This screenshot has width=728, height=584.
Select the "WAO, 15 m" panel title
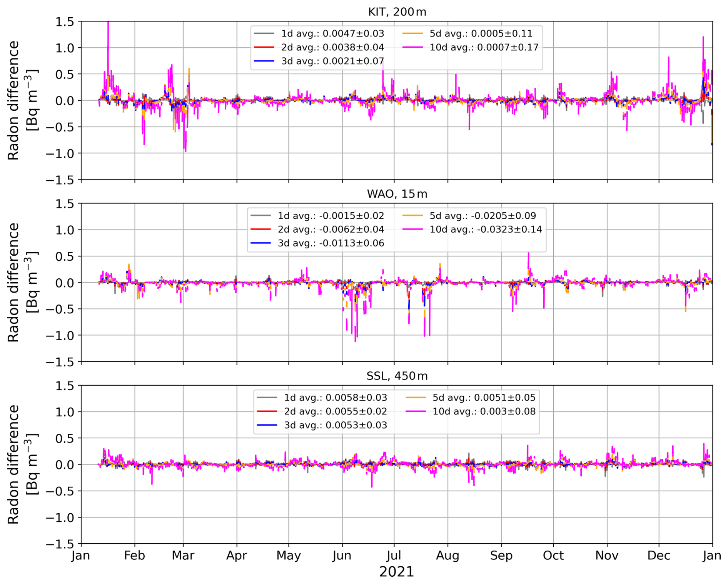(x=397, y=194)
